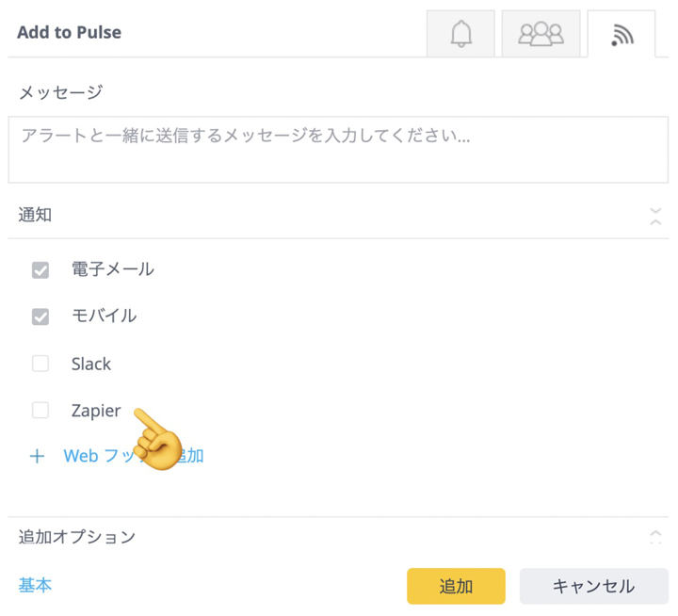Click the Web フック追加 link
Screen dimensions: 678x616
coord(133,456)
